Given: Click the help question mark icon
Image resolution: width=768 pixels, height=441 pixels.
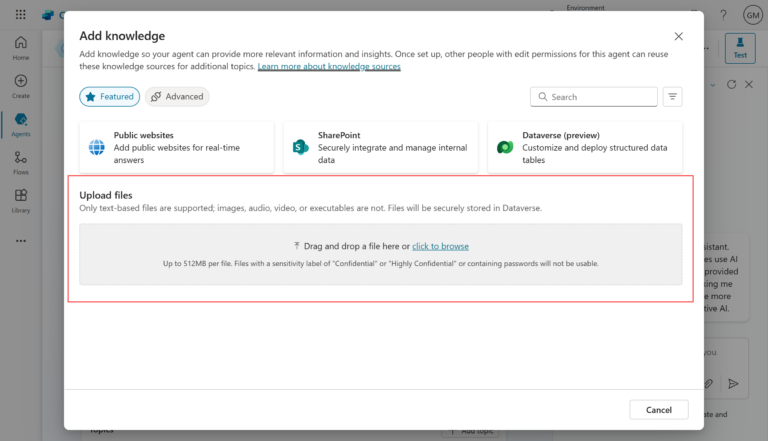Looking at the screenshot, I should click(x=723, y=15).
